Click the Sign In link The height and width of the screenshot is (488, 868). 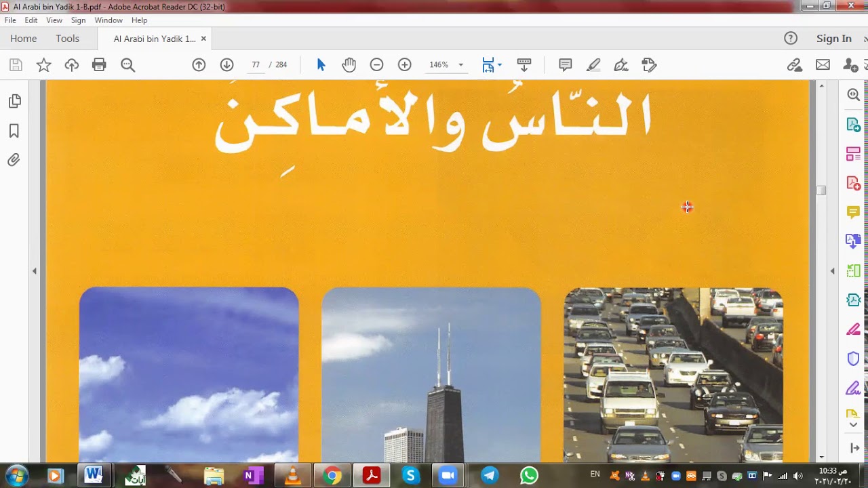tap(834, 39)
